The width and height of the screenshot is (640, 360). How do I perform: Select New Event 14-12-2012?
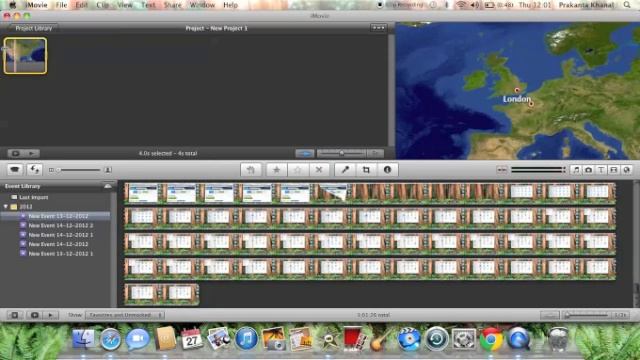(x=58, y=244)
